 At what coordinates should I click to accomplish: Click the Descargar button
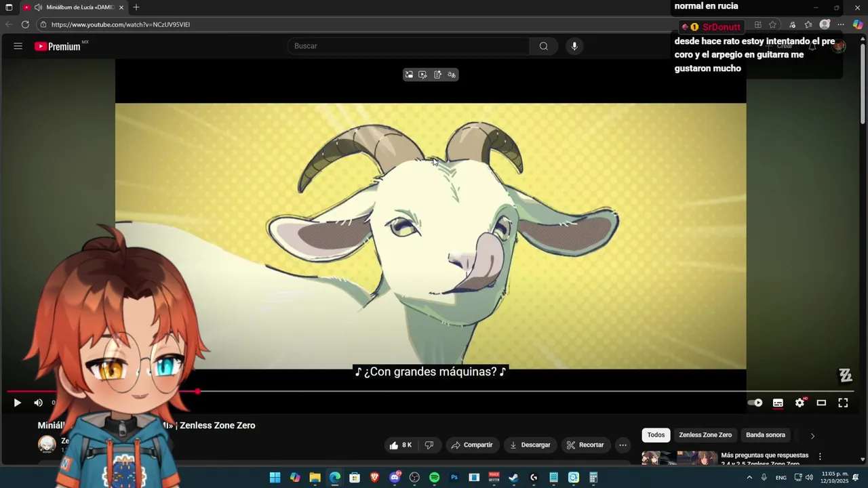coord(530,445)
